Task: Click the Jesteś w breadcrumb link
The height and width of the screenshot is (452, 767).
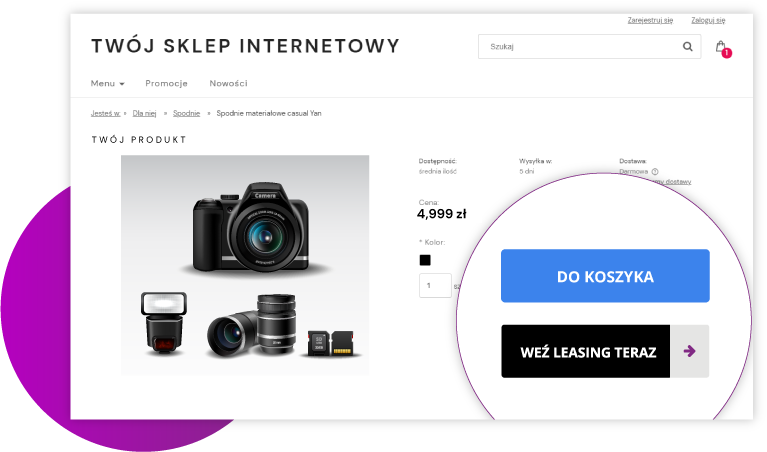Action: [x=105, y=113]
